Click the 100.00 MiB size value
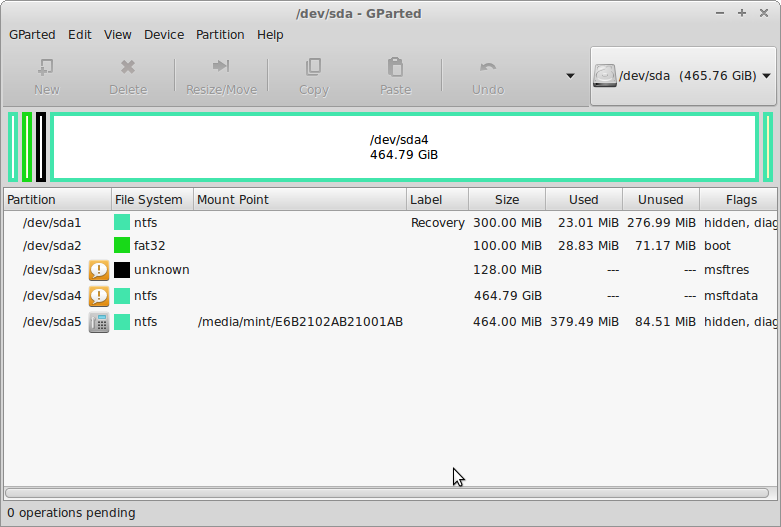The width and height of the screenshot is (781, 527). click(x=507, y=246)
